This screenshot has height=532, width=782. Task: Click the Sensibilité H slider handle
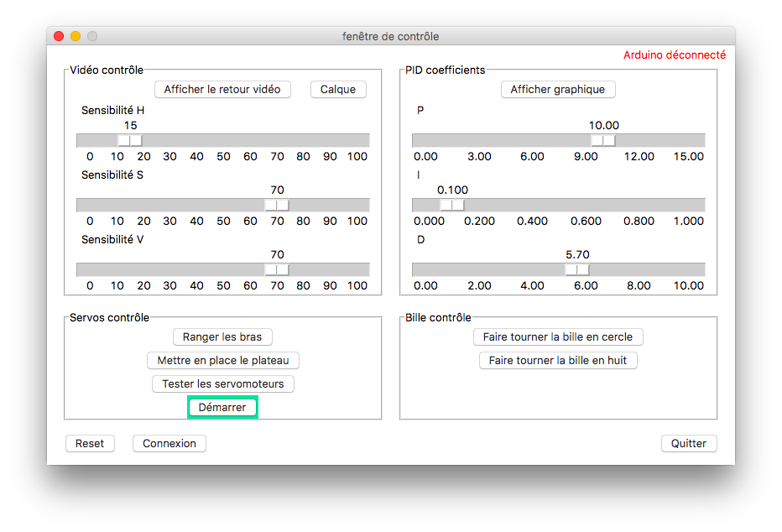point(129,141)
